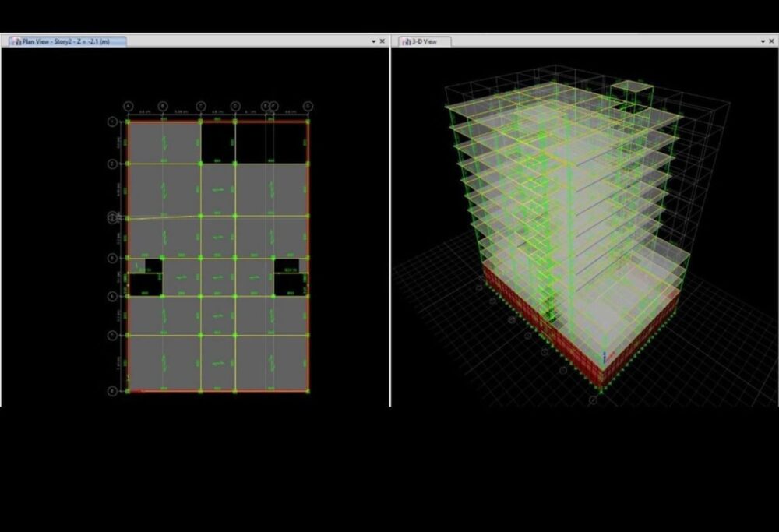The width and height of the screenshot is (779, 532).
Task: Close the Plan View panel
Action: [x=382, y=41]
